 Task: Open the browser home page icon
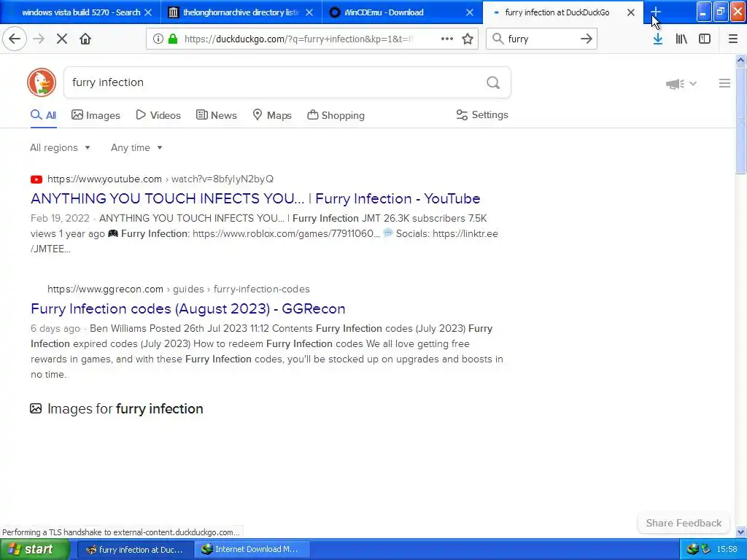click(85, 39)
